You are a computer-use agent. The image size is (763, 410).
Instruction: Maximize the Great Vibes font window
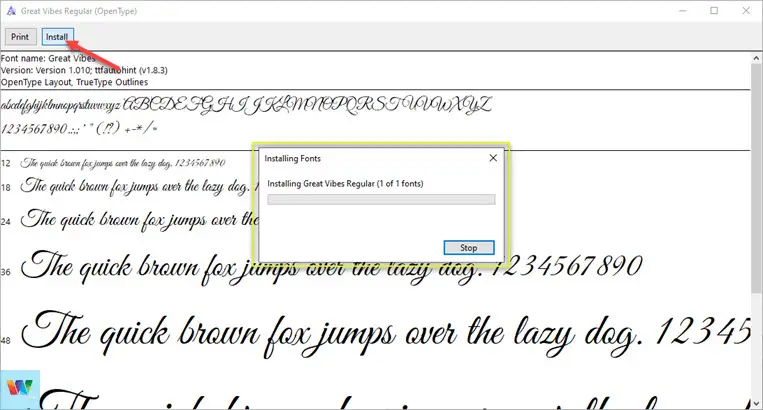714,11
